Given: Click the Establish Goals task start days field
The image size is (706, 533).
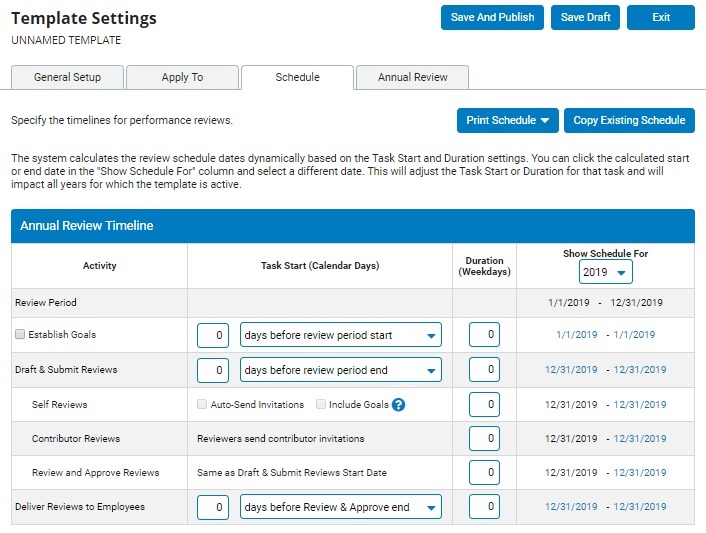Looking at the screenshot, I should pos(213,335).
